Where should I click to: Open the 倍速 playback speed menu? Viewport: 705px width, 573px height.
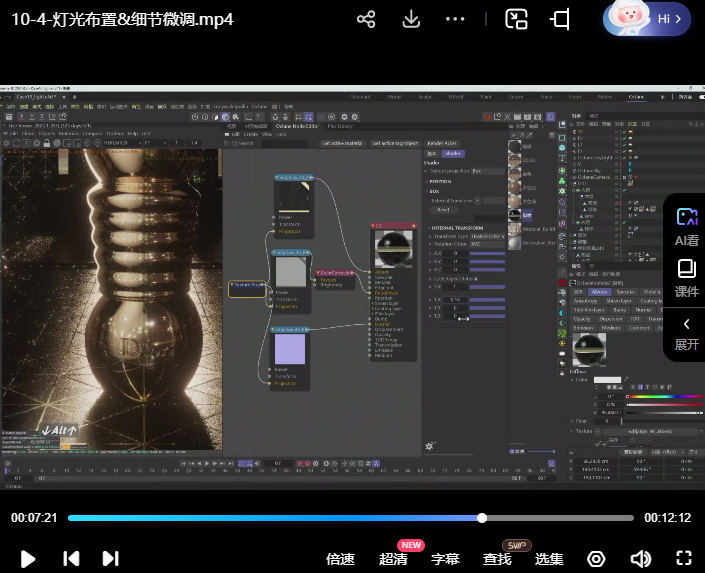(340, 559)
